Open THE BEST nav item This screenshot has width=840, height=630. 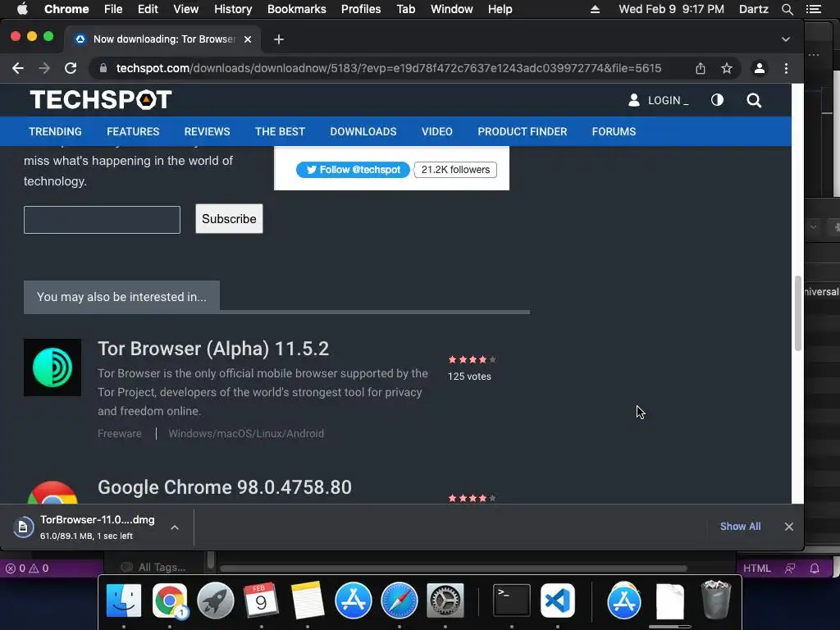(x=280, y=131)
